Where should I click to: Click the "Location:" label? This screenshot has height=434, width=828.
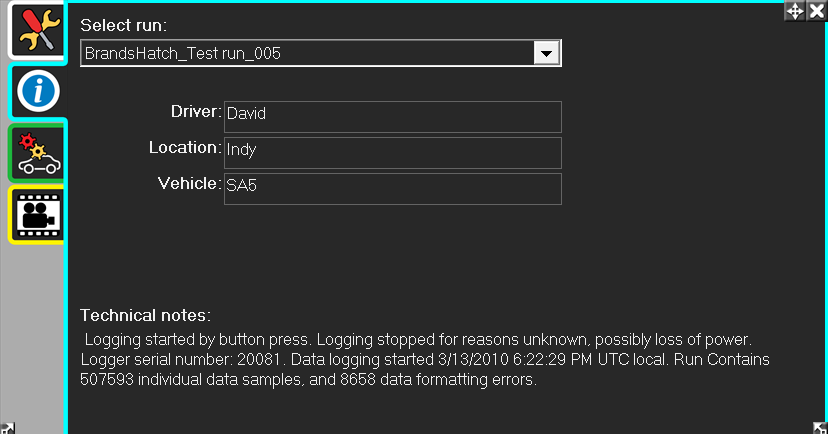coord(184,148)
